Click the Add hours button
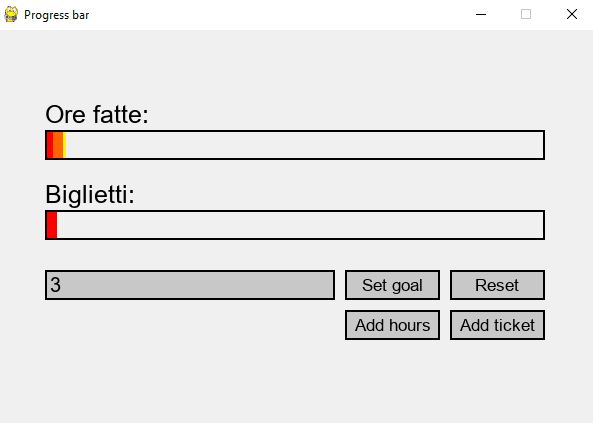This screenshot has width=593, height=423. tap(392, 325)
